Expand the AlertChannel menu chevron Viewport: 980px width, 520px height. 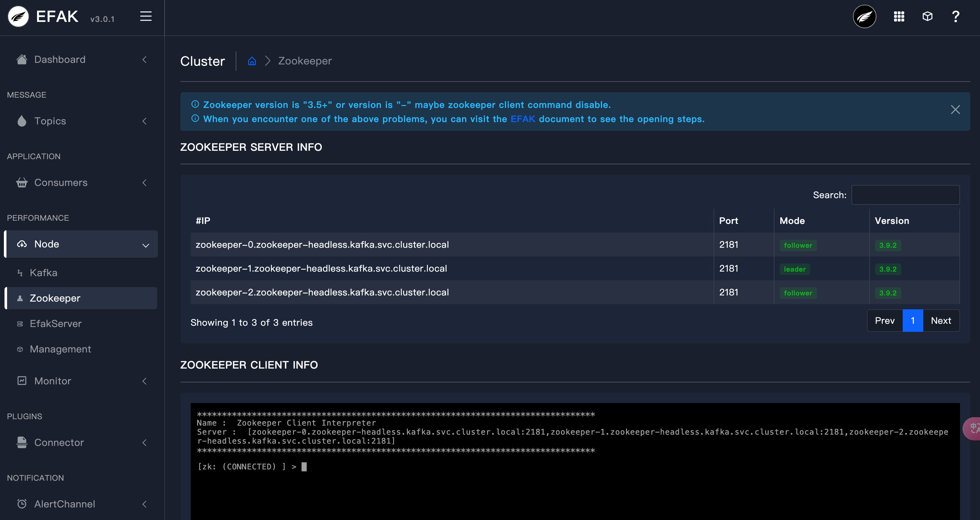[145, 505]
